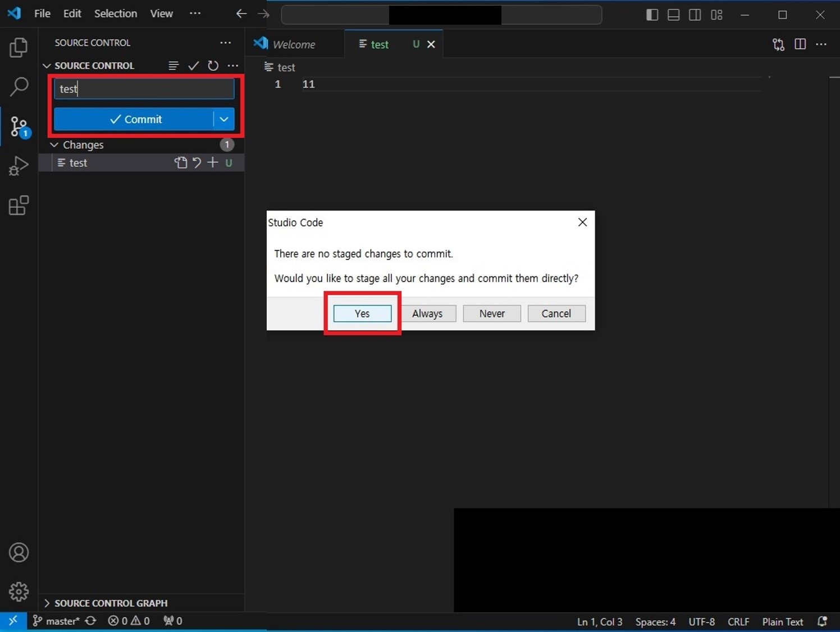Switch to the Welcome tab
This screenshot has width=840, height=632.
click(294, 44)
